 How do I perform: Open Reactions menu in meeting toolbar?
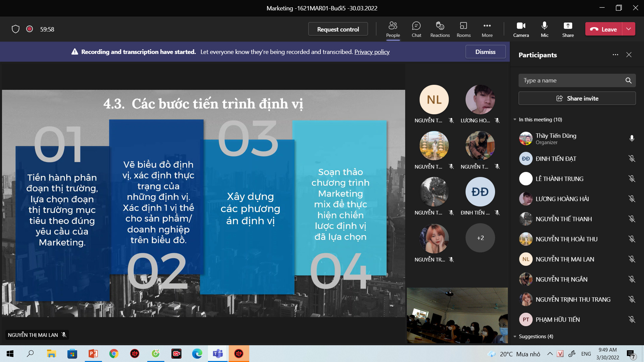[x=440, y=29]
